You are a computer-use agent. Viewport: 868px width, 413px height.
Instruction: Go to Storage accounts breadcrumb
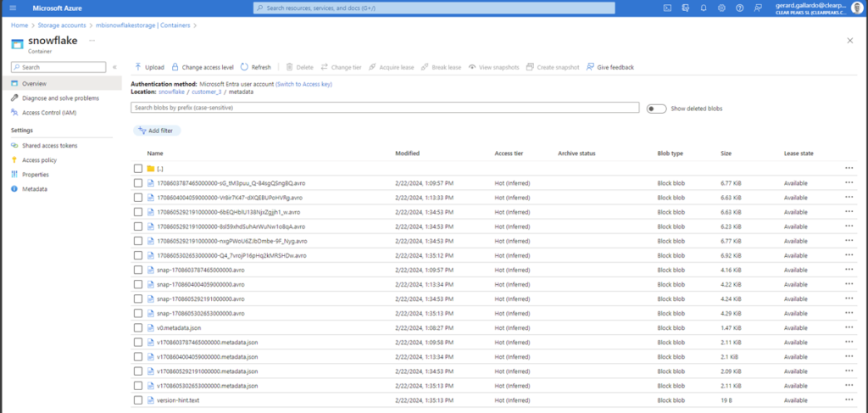[x=61, y=25]
